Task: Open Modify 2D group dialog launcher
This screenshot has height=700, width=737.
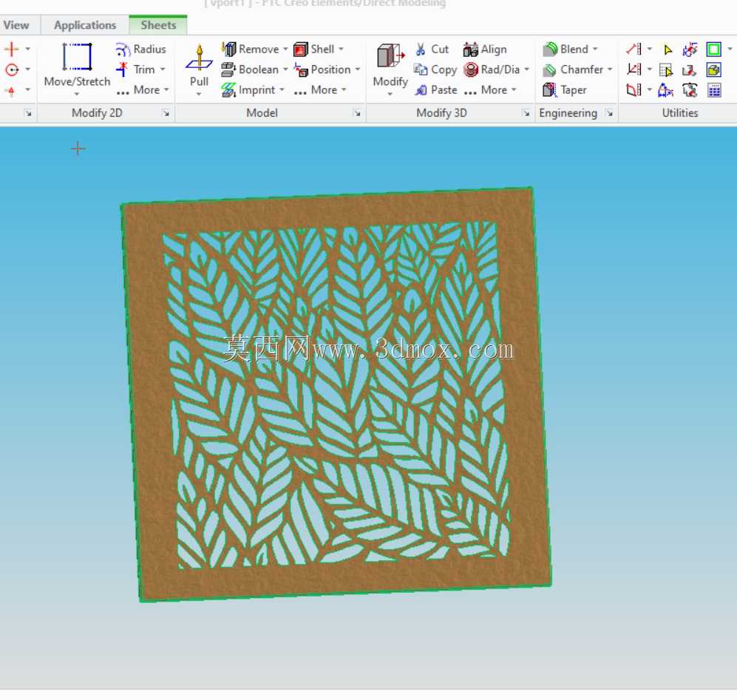Action: tap(166, 113)
